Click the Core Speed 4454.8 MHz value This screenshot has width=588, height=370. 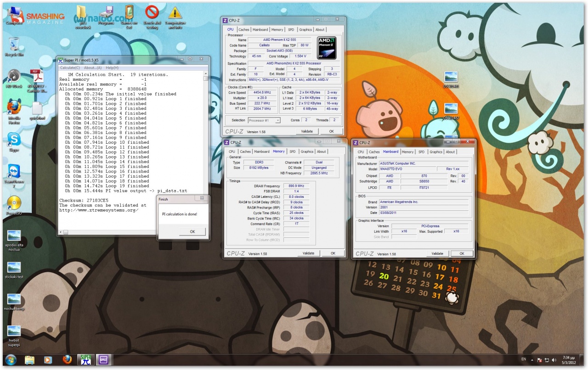click(262, 92)
